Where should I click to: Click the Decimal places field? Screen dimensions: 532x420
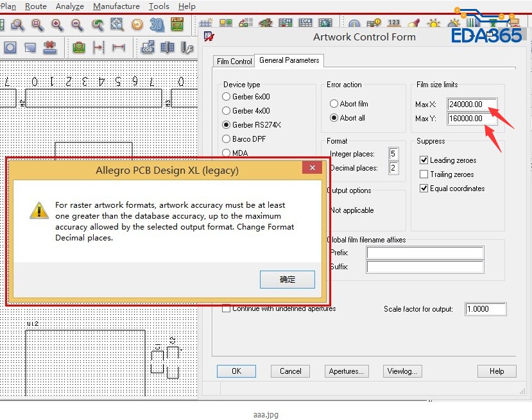(x=393, y=168)
